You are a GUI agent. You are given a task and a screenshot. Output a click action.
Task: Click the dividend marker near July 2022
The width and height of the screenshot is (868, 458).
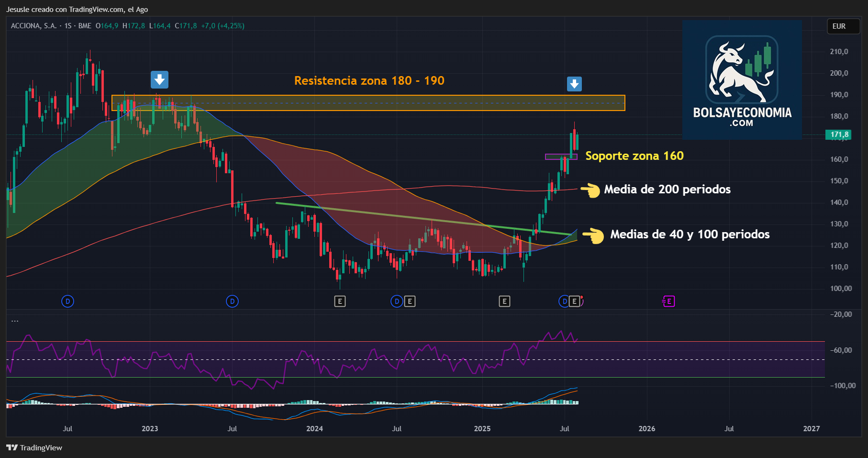click(67, 301)
